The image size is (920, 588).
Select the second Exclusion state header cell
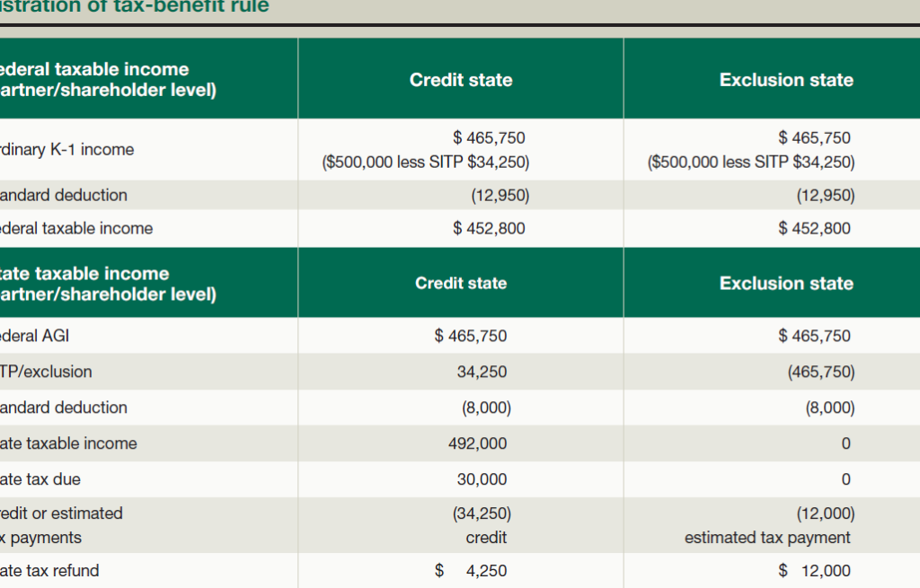pos(786,283)
